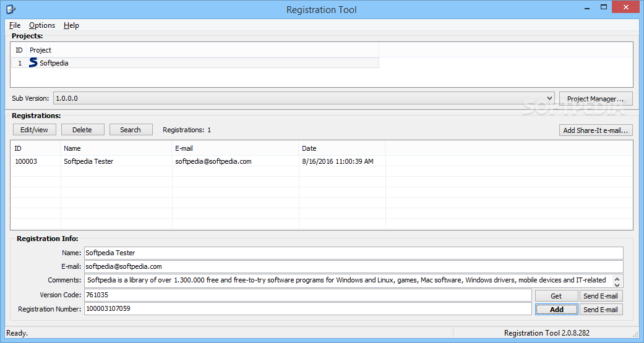This screenshot has width=644, height=343.
Task: Click the Version Code field
Action: pos(307,295)
